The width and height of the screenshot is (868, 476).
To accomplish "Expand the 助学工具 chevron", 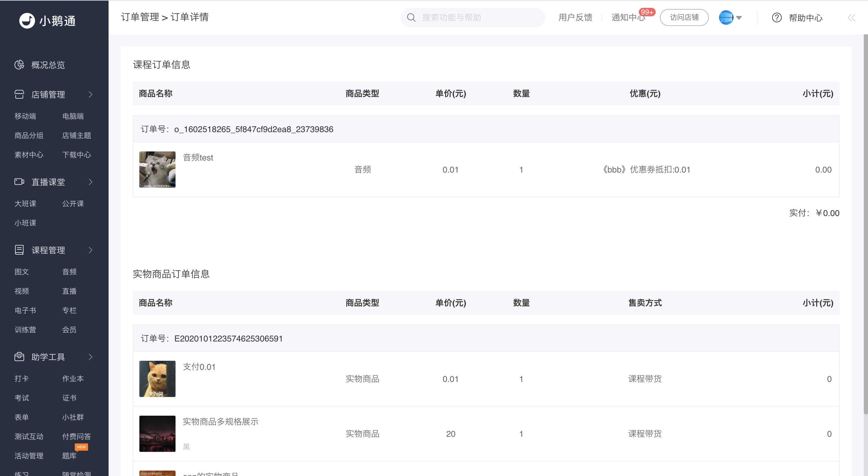I will pos(90,357).
